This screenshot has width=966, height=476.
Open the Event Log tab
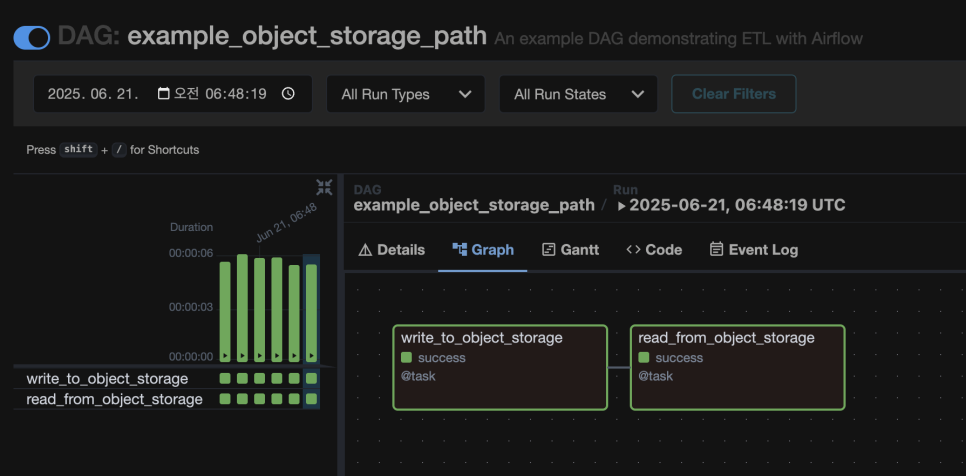753,249
